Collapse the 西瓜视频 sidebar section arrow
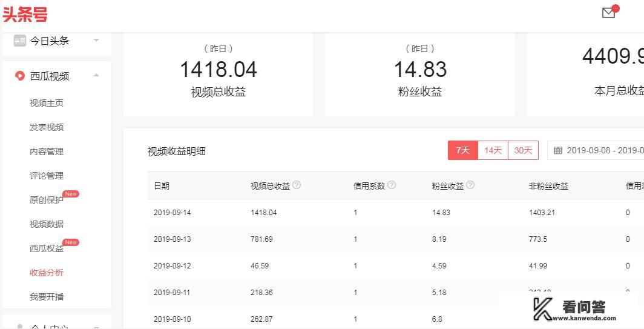Viewport: 644px width, 329px height. click(x=96, y=75)
